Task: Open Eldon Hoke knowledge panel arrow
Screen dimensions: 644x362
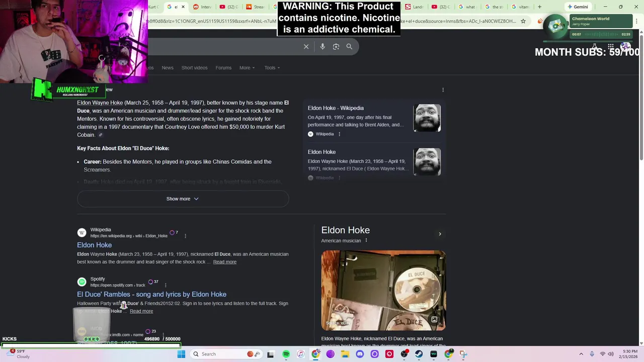Action: click(x=440, y=234)
